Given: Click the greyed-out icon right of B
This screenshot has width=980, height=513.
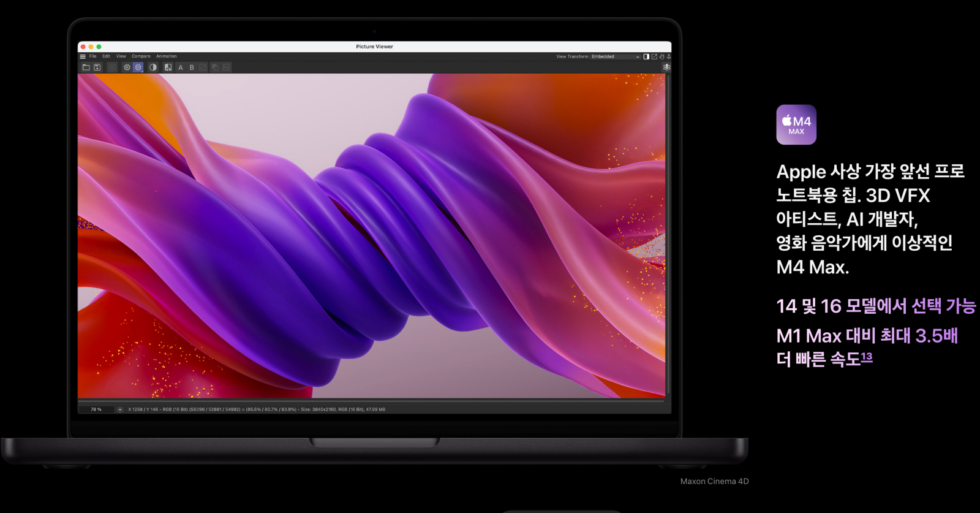Looking at the screenshot, I should pyautogui.click(x=203, y=67).
